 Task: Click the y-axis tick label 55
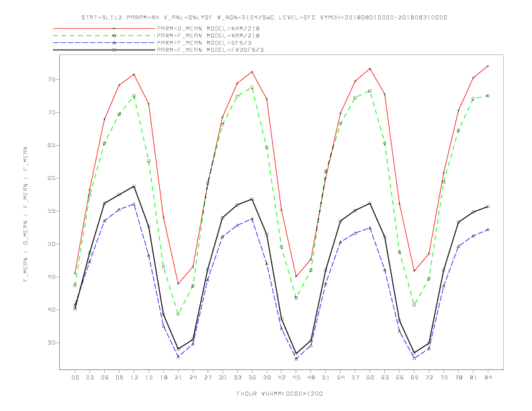(52, 212)
